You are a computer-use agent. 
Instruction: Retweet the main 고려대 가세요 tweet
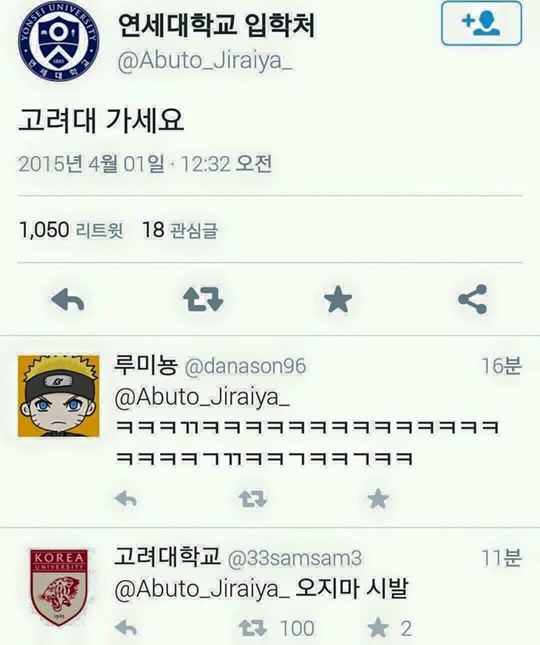[203, 299]
